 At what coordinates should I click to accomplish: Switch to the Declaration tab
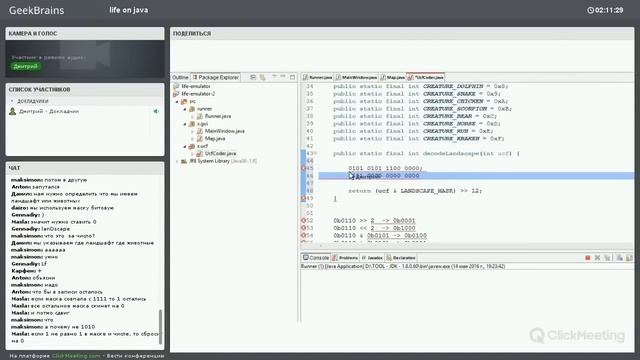pos(401,258)
